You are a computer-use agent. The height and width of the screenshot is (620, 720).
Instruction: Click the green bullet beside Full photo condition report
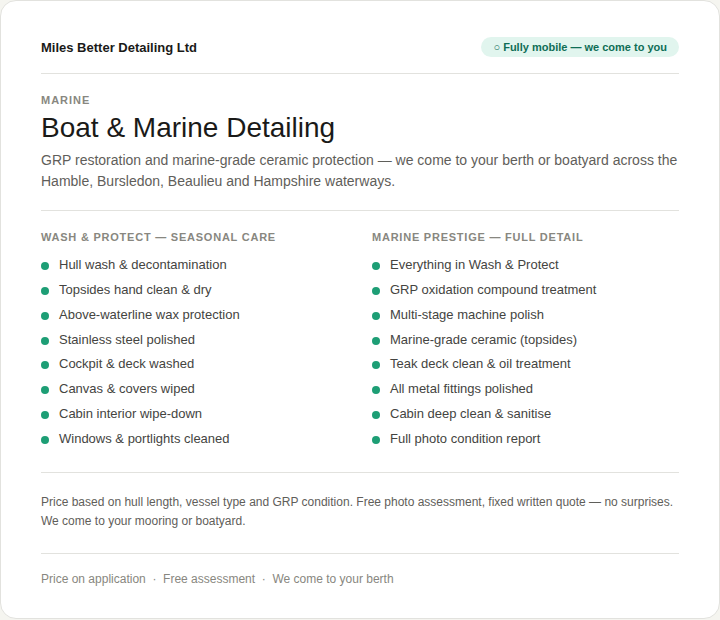point(376,440)
